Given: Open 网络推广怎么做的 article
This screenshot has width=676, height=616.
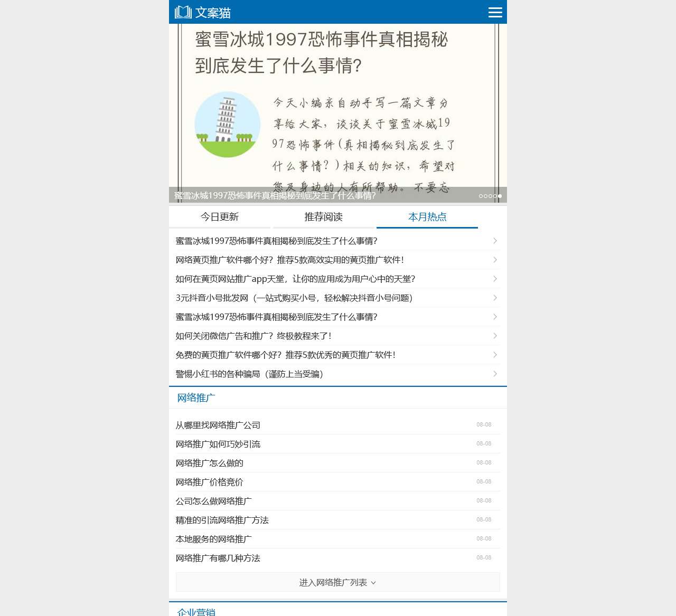Looking at the screenshot, I should coord(209,463).
